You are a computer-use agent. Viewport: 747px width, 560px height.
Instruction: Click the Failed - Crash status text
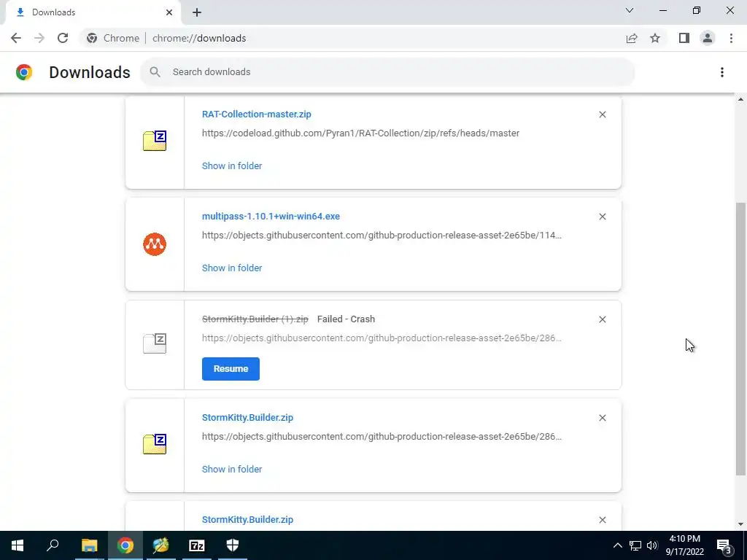pos(346,319)
